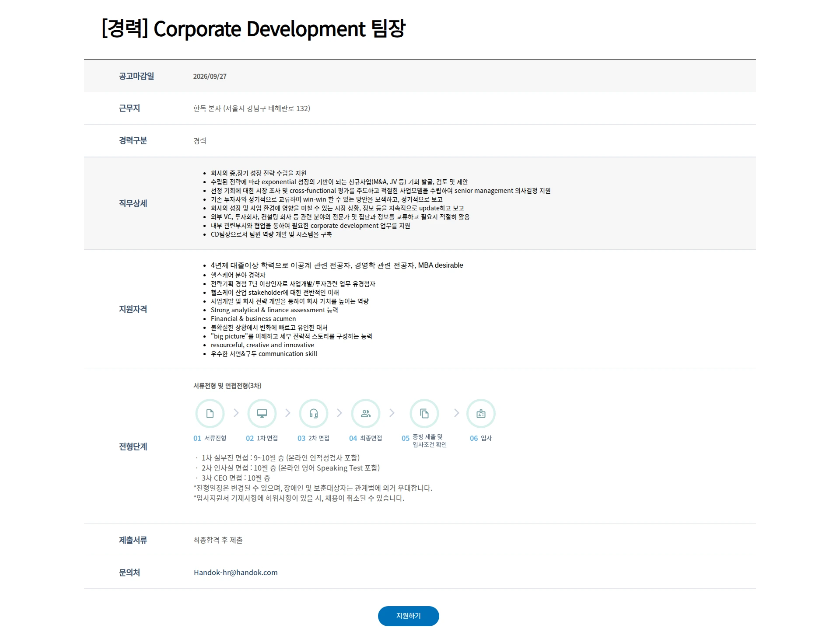840x635 pixels.
Task: Click the Financial & business acumen bullet
Action: pyautogui.click(x=253, y=319)
